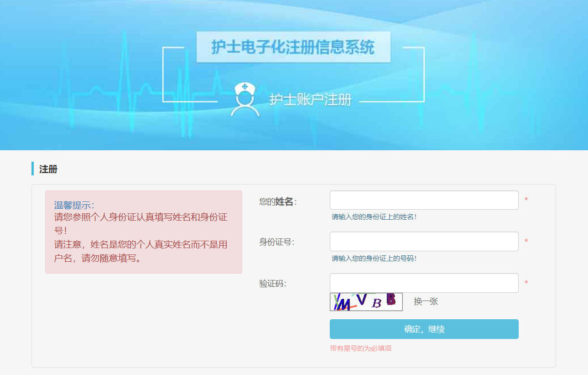Click the hint 请输入您的身份证上的姓名
Viewport: 588px width, 375px height.
click(374, 217)
